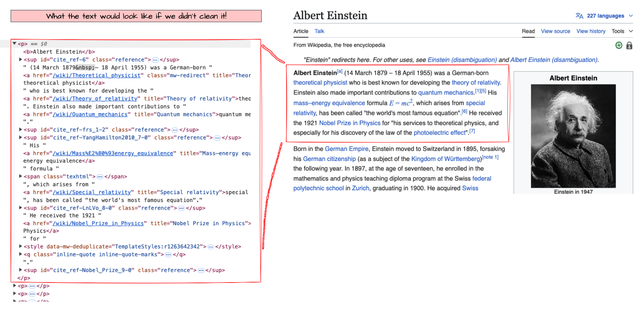Click the /wiki/Quantum_mechanics href in code
Screen dimensions: 644x320
[x=90, y=114]
